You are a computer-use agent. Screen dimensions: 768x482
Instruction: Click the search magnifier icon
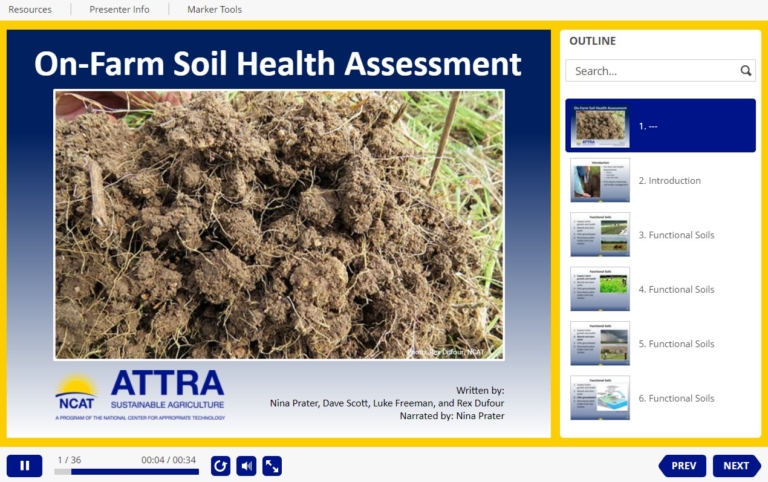click(745, 71)
